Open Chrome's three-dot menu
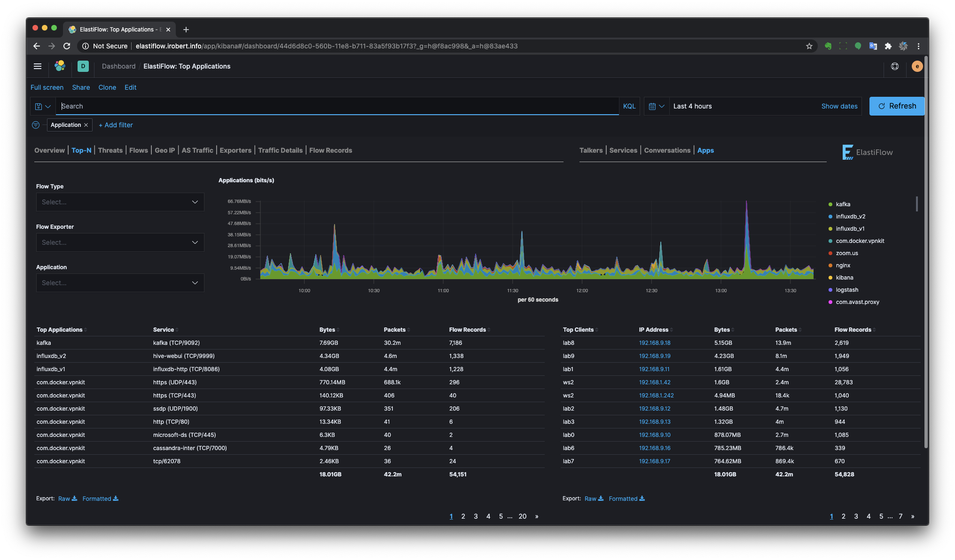The width and height of the screenshot is (955, 560). click(918, 46)
